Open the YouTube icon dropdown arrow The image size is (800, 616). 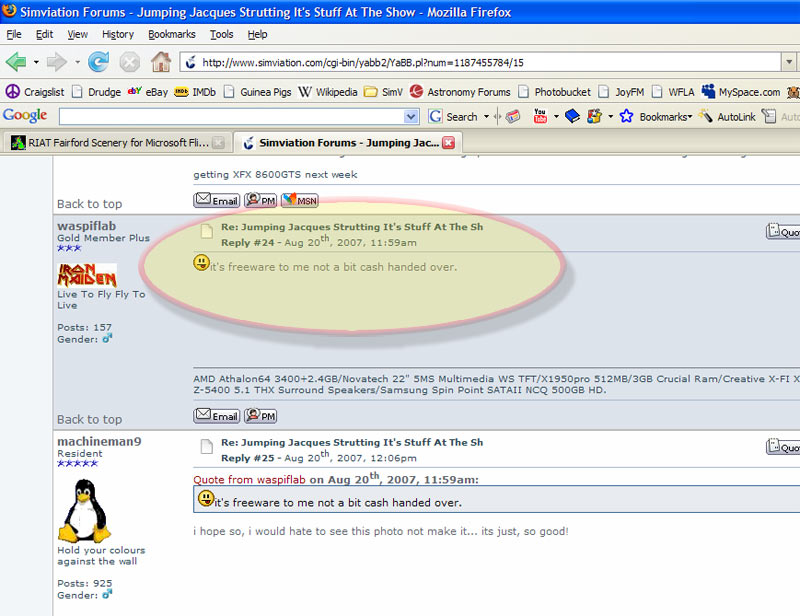pos(556,117)
